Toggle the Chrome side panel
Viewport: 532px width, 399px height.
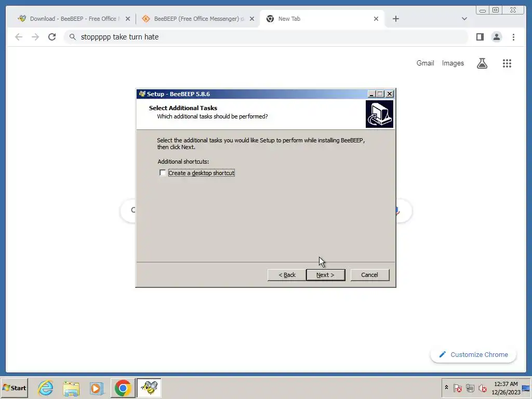[480, 37]
